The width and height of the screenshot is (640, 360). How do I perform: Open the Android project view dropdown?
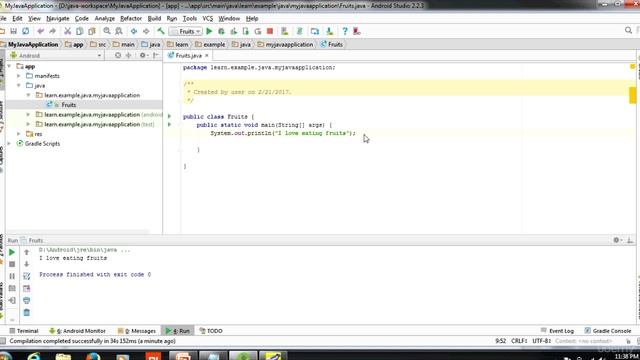(56, 56)
